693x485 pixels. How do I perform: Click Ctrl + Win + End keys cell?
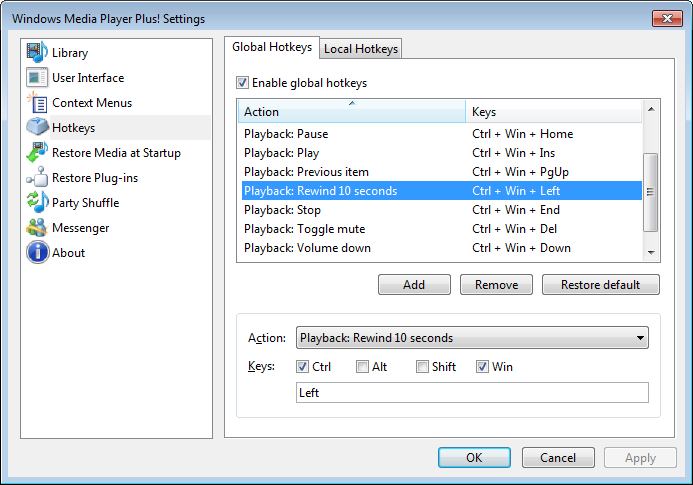pos(516,210)
